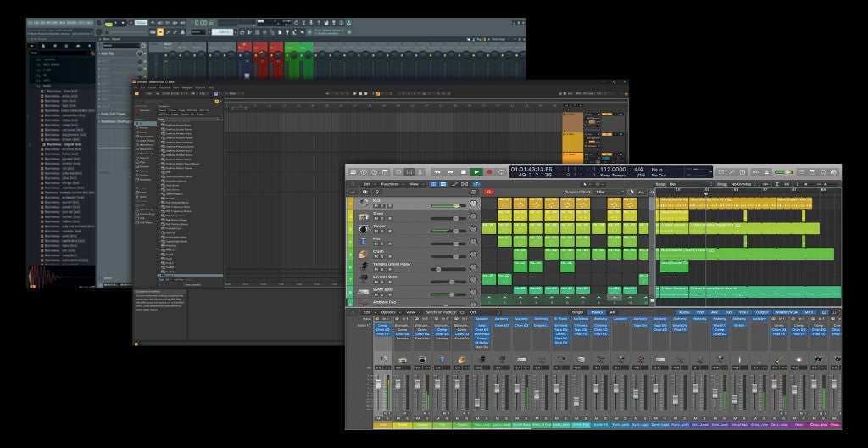Open the tracks area View menu
The height and width of the screenshot is (448, 868).
click(417, 184)
